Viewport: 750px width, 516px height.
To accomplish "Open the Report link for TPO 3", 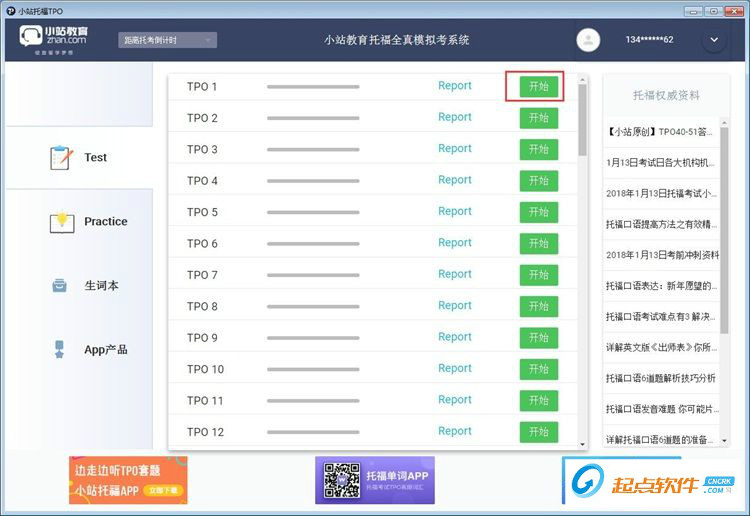I will click(455, 149).
